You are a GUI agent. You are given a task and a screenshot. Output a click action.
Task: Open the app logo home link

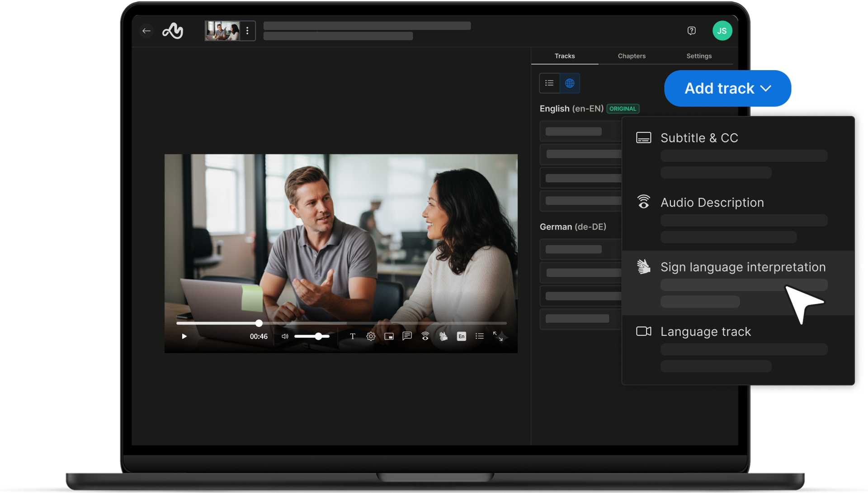tap(173, 31)
